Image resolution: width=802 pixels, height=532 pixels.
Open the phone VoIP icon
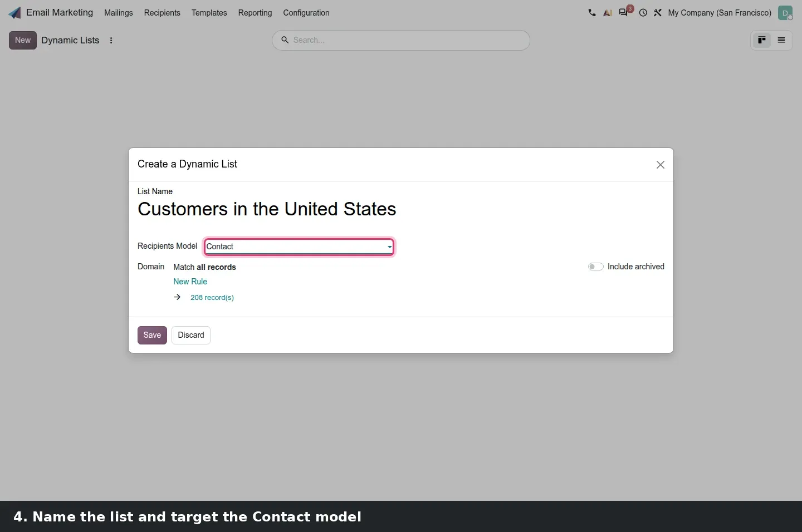(591, 13)
